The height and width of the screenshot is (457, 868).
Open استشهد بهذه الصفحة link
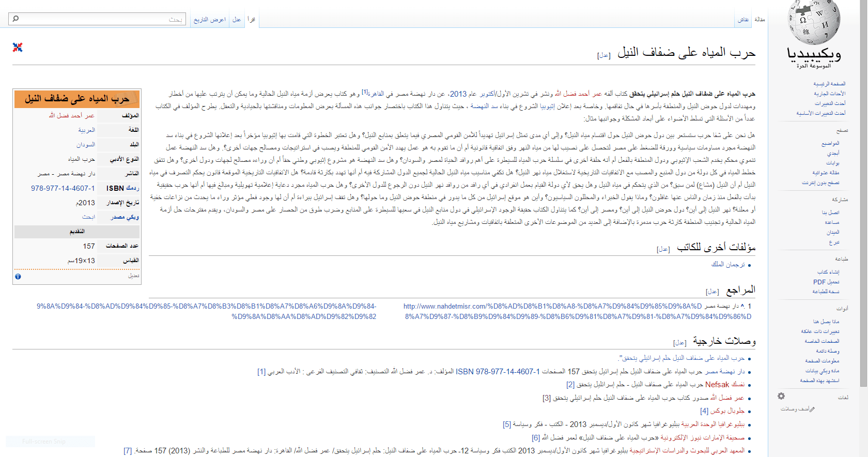click(x=819, y=380)
